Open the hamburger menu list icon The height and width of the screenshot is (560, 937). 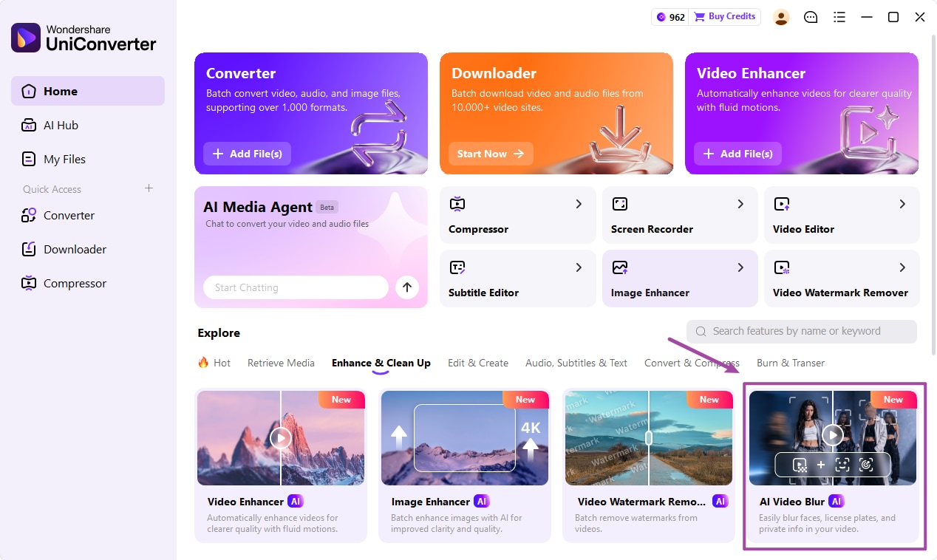(839, 17)
